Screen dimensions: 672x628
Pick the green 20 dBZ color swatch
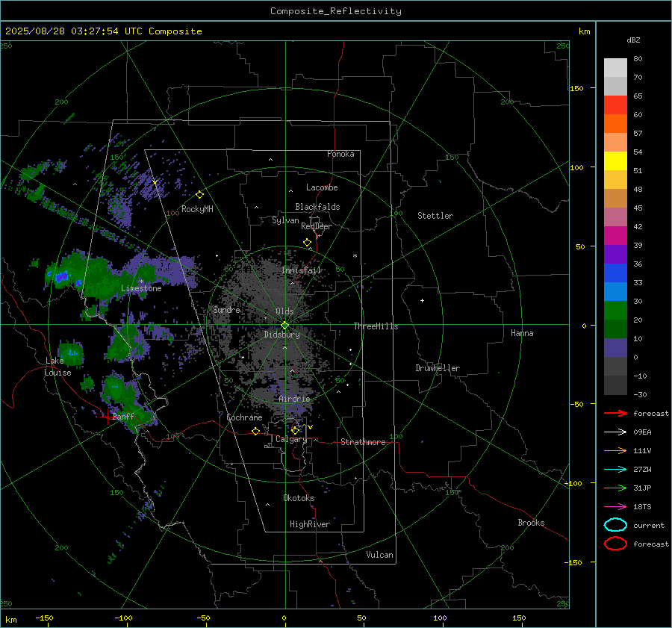[x=615, y=311]
